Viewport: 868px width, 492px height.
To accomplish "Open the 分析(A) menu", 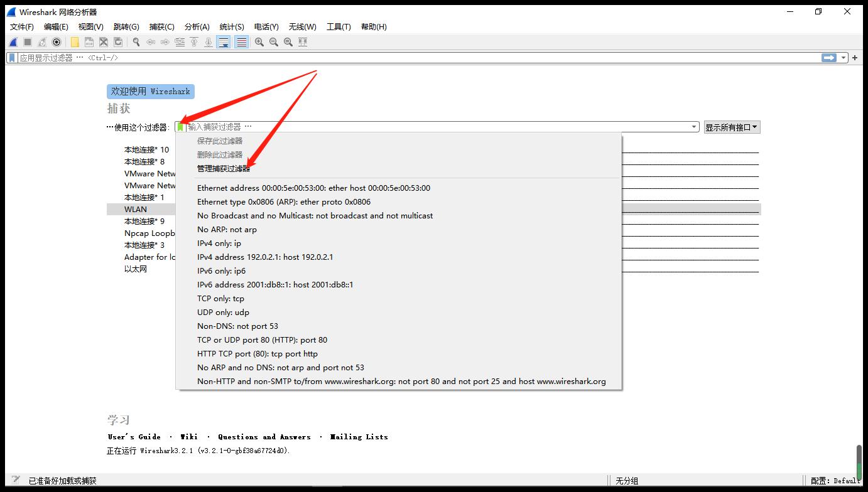I will 197,27.
